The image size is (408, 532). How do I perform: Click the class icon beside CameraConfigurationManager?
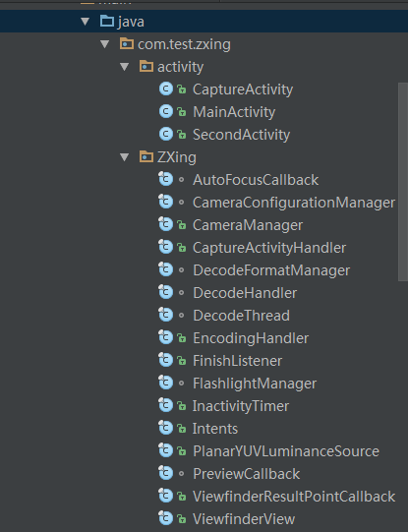(x=166, y=202)
